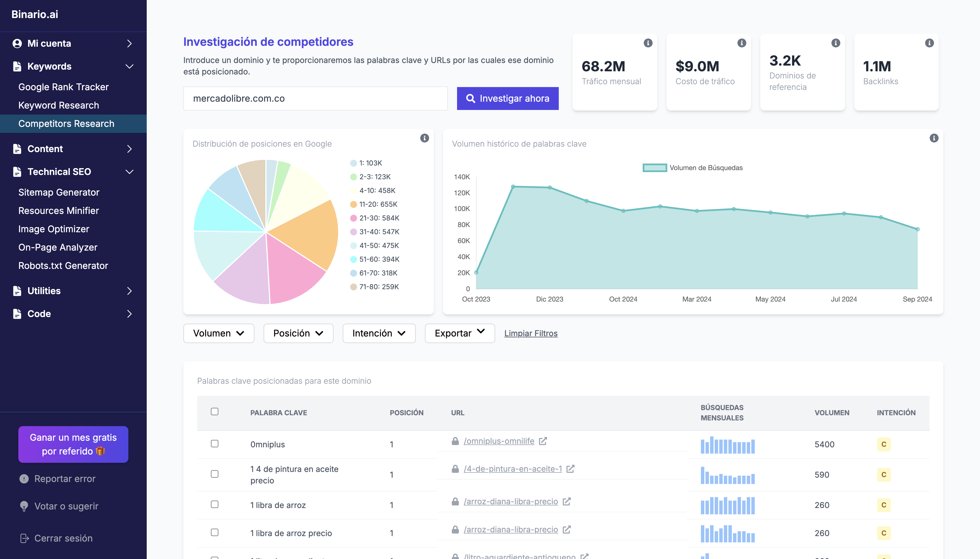Click the Code document icon

(x=17, y=314)
